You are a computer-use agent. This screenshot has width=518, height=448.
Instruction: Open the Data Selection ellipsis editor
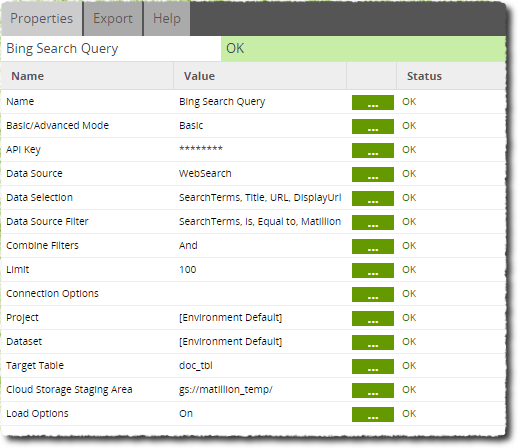coord(373,198)
